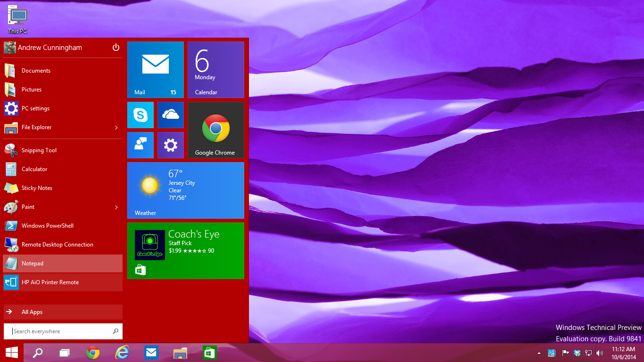Open Internet Explorer from the taskbar
Viewport: 644px width, 362px height.
click(122, 353)
